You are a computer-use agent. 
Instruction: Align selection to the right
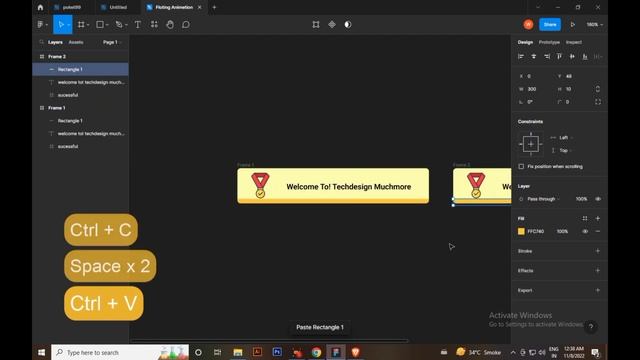click(547, 56)
